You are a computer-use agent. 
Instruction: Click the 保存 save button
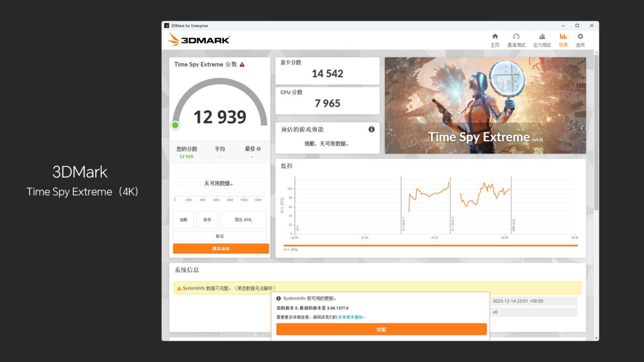coord(207,220)
